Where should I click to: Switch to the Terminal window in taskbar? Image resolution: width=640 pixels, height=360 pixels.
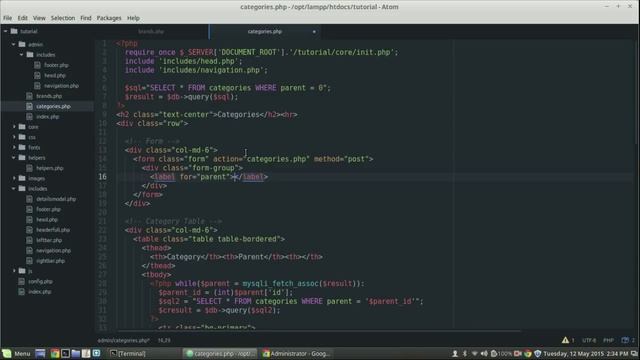point(144,353)
